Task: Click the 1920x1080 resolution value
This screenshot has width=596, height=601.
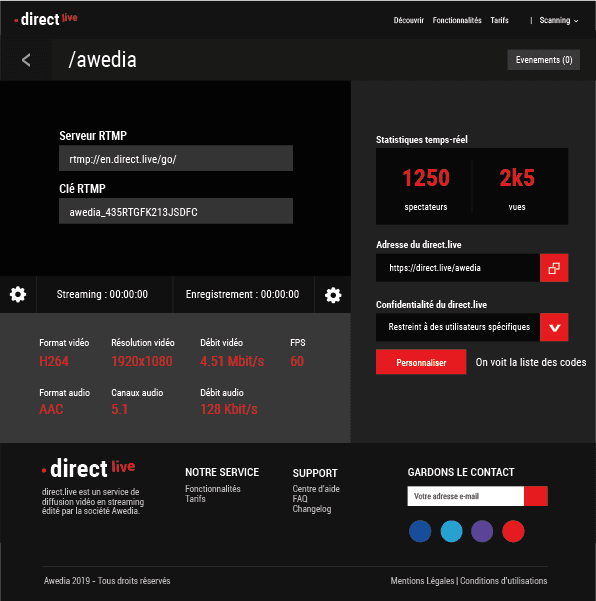Action: click(x=142, y=361)
